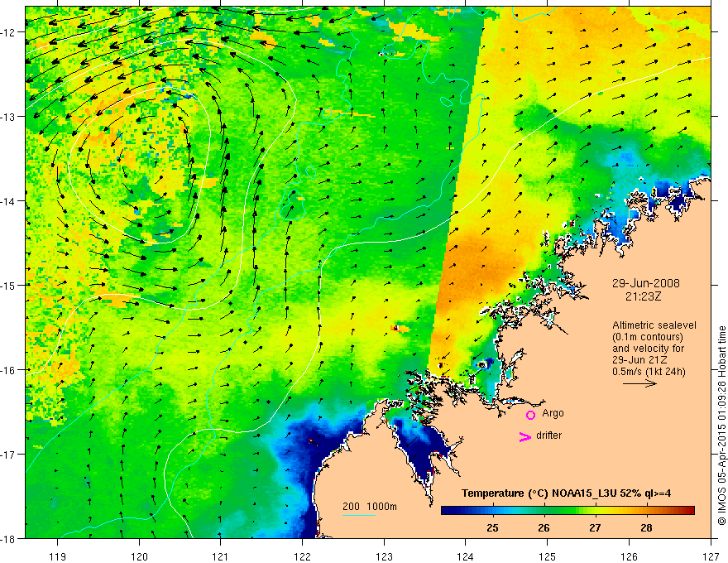Click the temperature color bar

(x=568, y=511)
